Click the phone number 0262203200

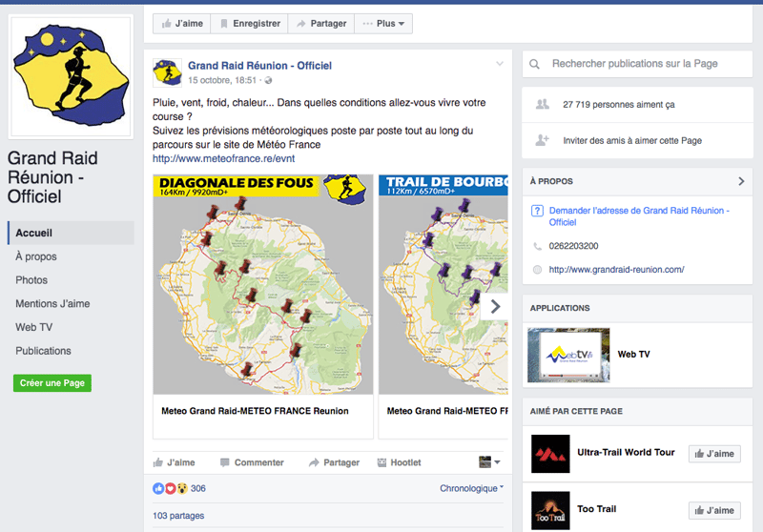574,246
